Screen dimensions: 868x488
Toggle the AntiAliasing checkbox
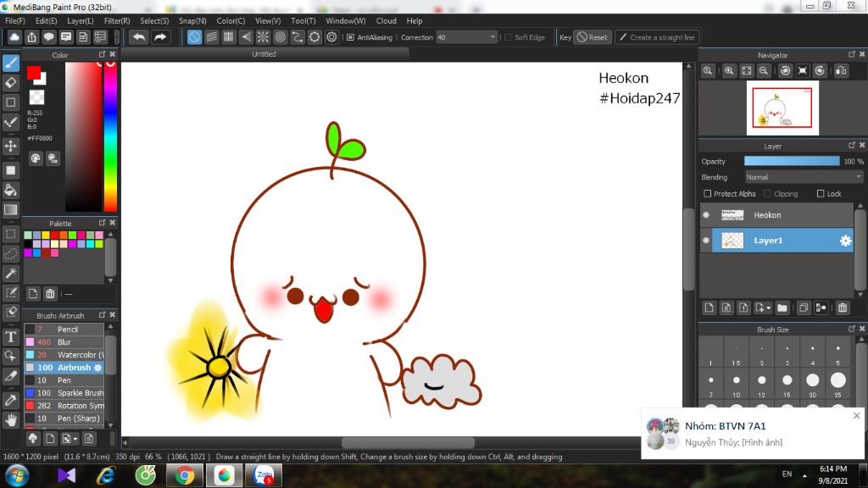pyautogui.click(x=350, y=37)
